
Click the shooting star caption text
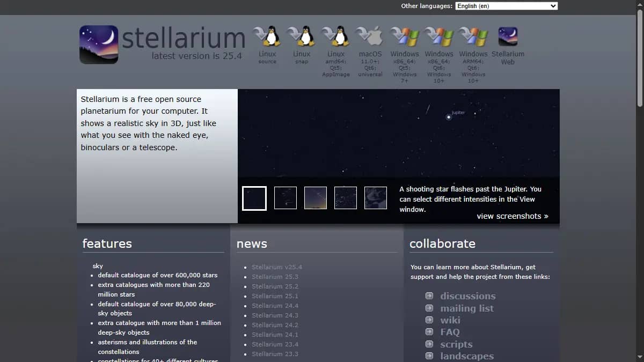(471, 199)
